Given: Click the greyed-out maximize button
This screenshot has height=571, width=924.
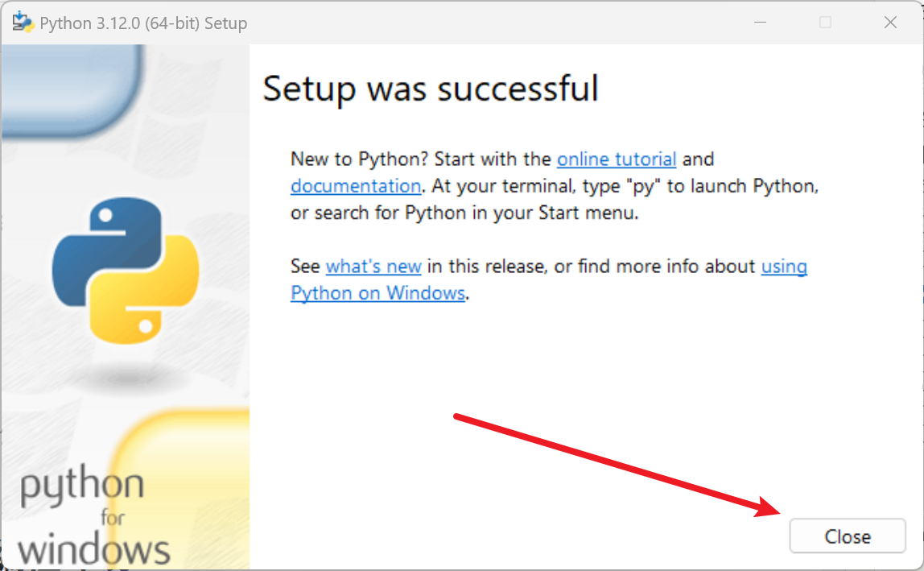Looking at the screenshot, I should [825, 23].
